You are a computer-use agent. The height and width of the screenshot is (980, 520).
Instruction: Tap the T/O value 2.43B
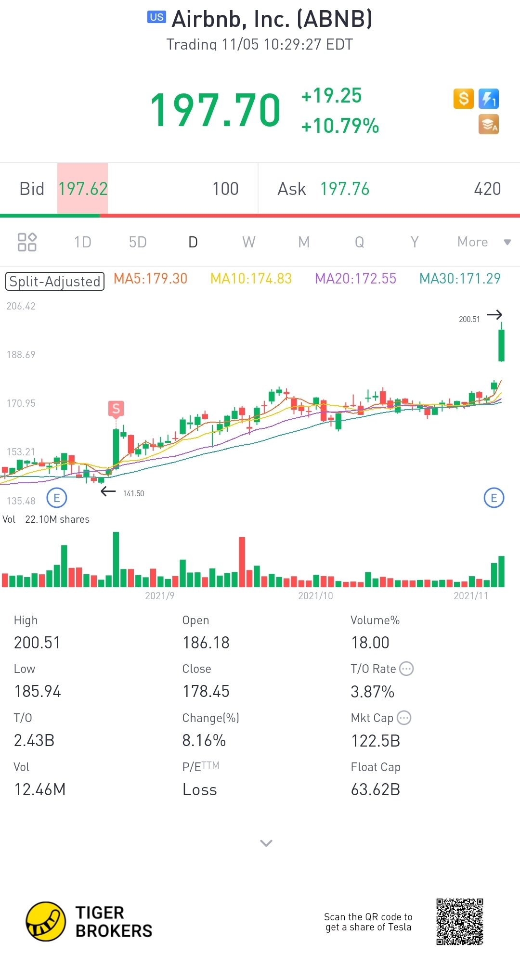pyautogui.click(x=34, y=740)
